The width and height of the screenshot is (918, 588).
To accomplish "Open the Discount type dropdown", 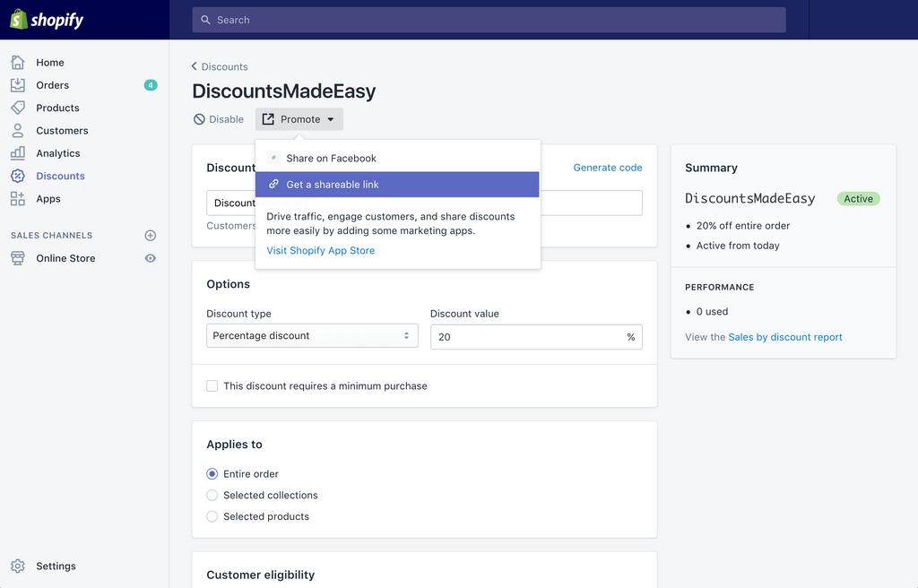I will click(x=312, y=334).
